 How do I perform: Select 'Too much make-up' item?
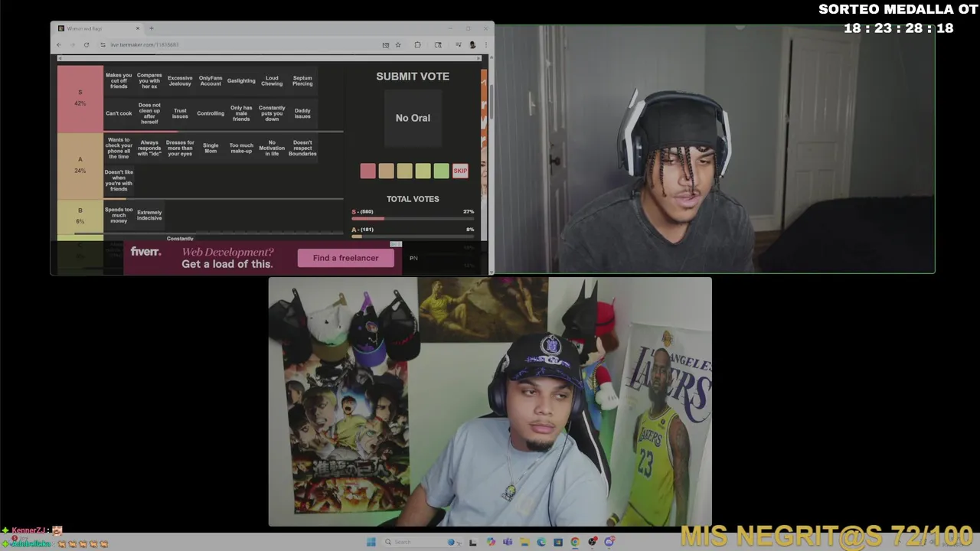tap(241, 148)
